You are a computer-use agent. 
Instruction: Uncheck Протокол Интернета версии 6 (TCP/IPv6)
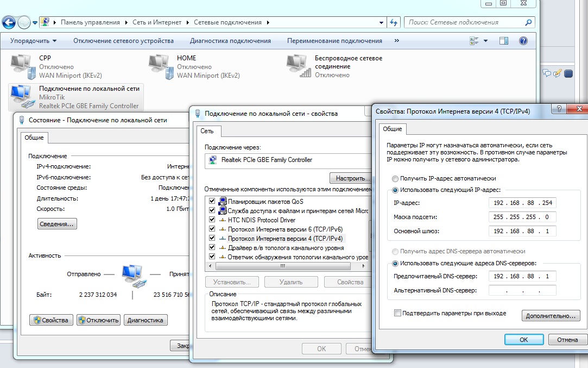click(x=212, y=229)
